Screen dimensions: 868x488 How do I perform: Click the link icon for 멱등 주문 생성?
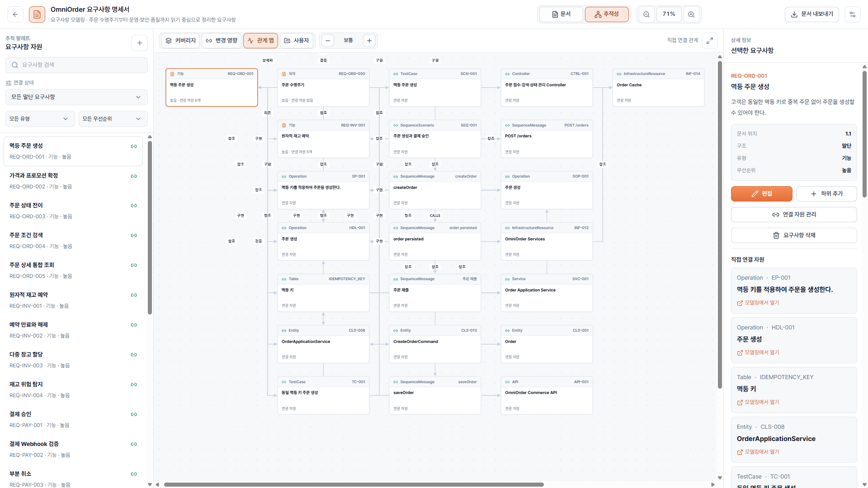coord(134,146)
